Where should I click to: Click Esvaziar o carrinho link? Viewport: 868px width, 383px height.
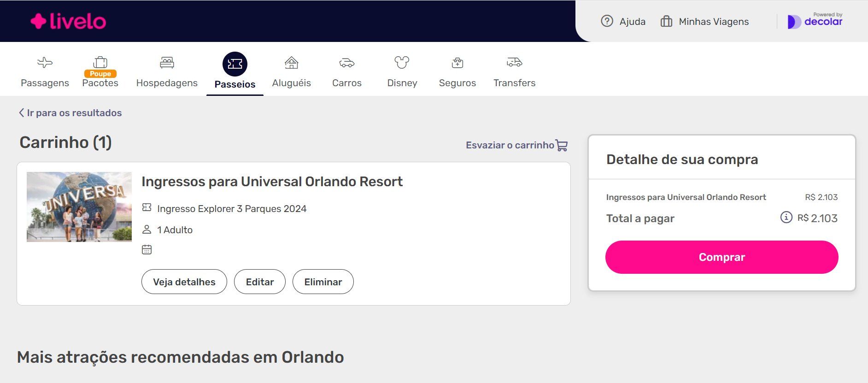click(x=510, y=145)
